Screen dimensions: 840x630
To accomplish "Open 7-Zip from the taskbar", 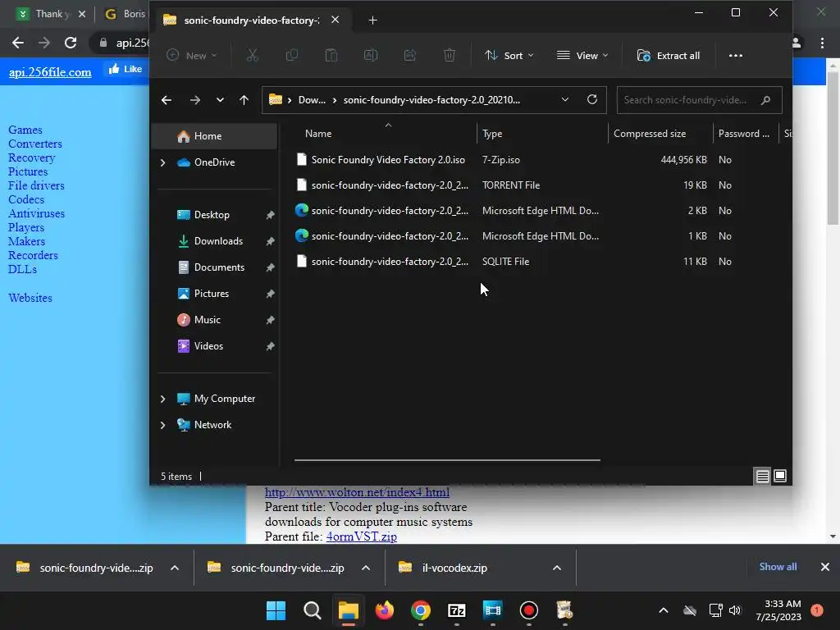I will point(456,610).
